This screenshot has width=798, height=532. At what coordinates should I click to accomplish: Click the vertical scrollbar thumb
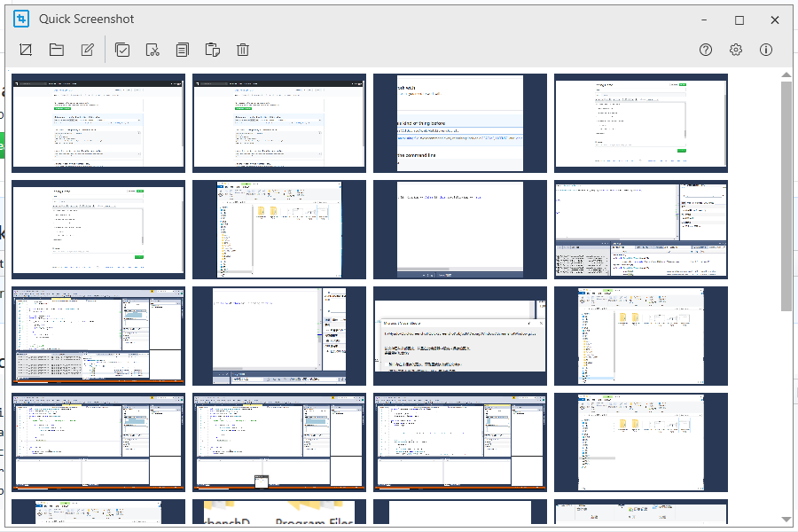(786, 196)
